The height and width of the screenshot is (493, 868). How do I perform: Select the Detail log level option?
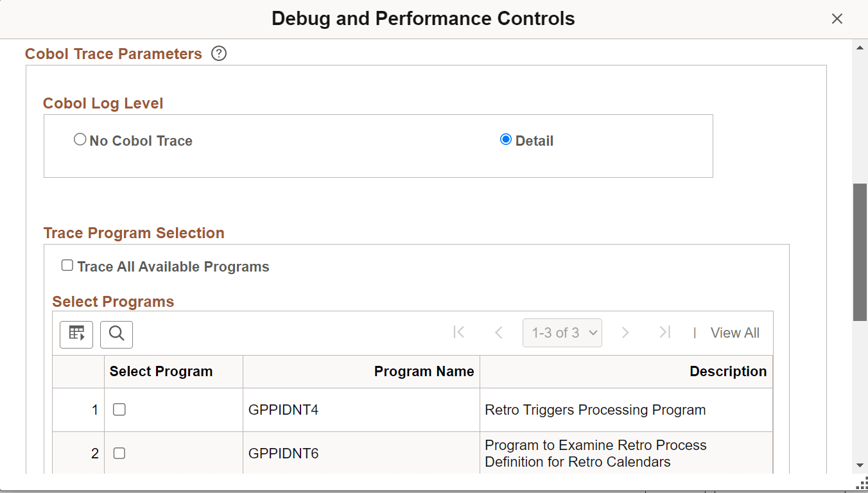pyautogui.click(x=506, y=139)
